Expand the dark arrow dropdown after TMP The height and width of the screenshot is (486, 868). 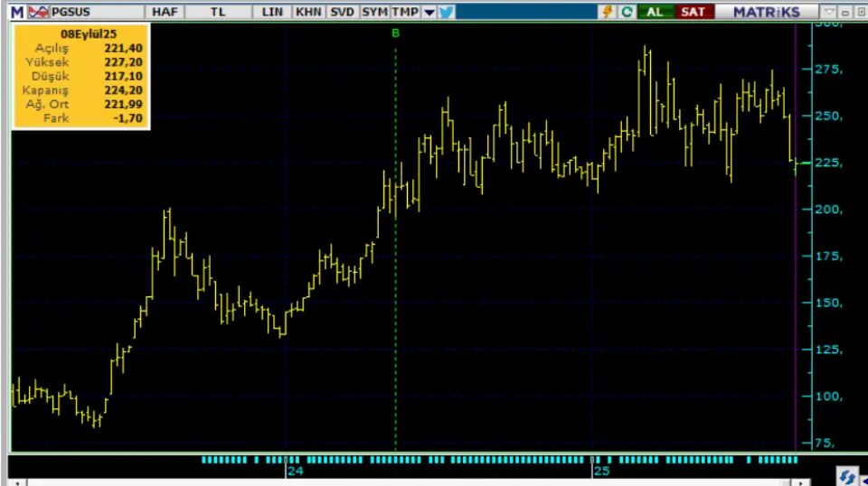(429, 12)
